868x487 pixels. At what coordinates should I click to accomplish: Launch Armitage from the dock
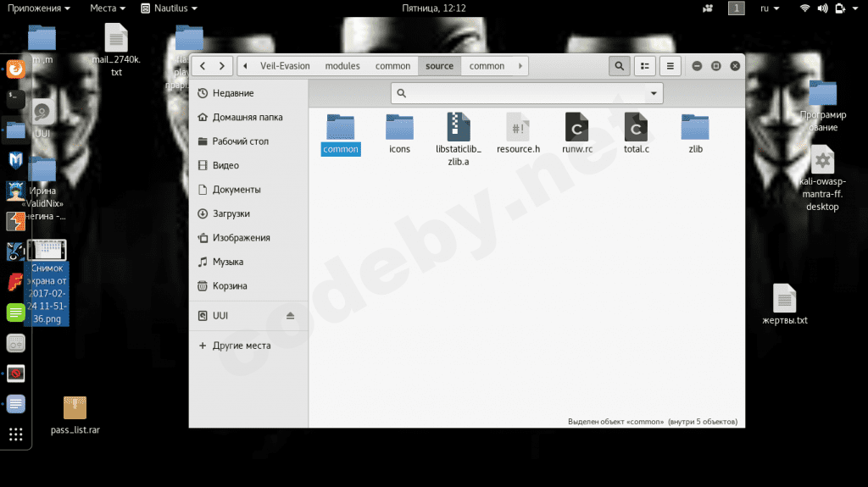[15, 191]
